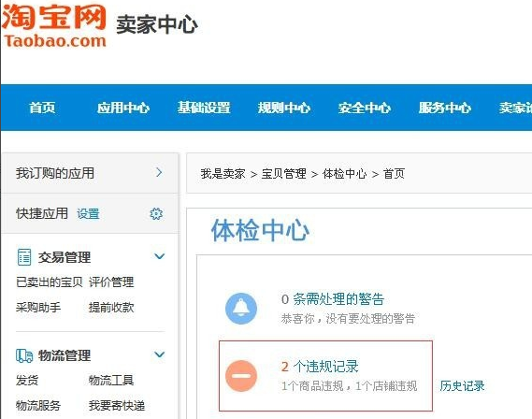
Task: Click 我是卖家 in breadcrumb
Action: (223, 174)
